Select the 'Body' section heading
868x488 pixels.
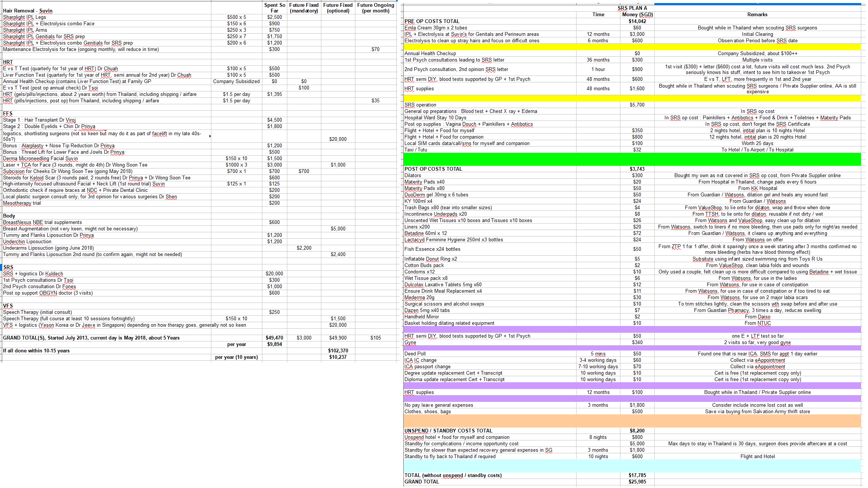click(x=9, y=216)
